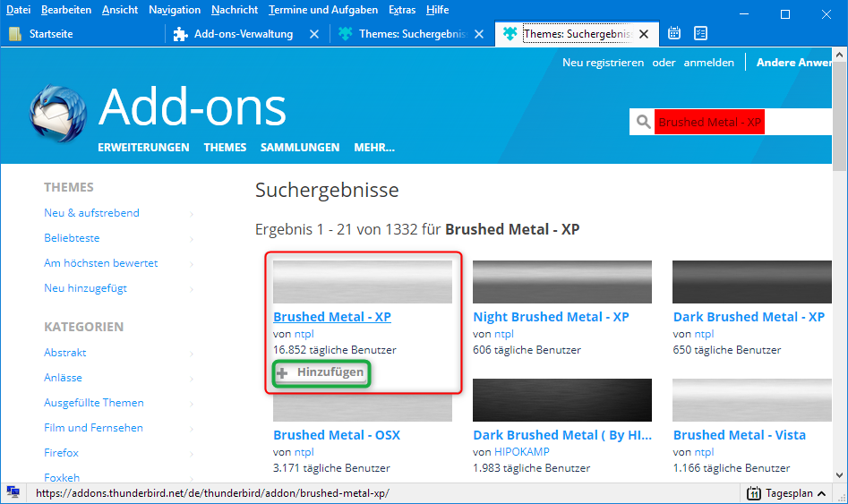Select Neu & aufstrebend in sidebar

[x=91, y=213]
